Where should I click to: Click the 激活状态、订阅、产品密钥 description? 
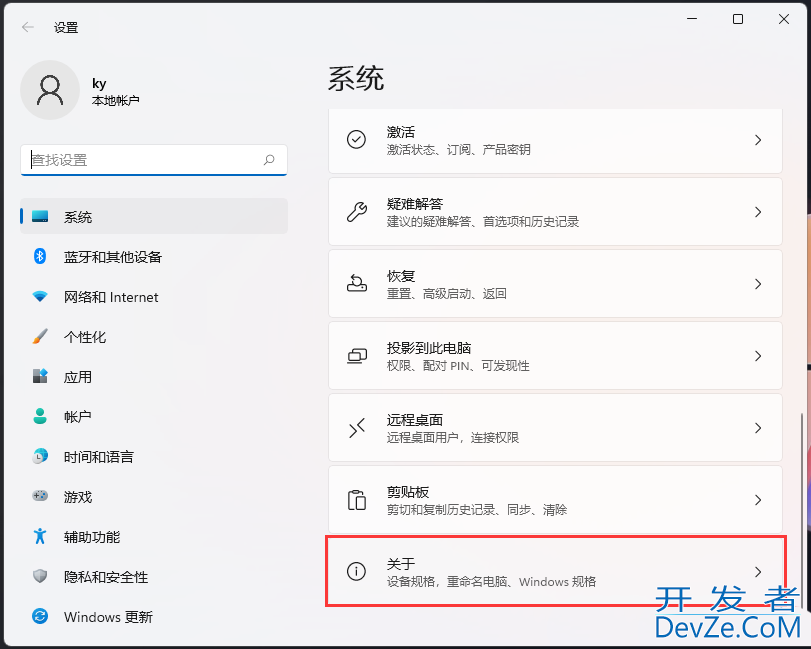pyautogui.click(x=458, y=149)
